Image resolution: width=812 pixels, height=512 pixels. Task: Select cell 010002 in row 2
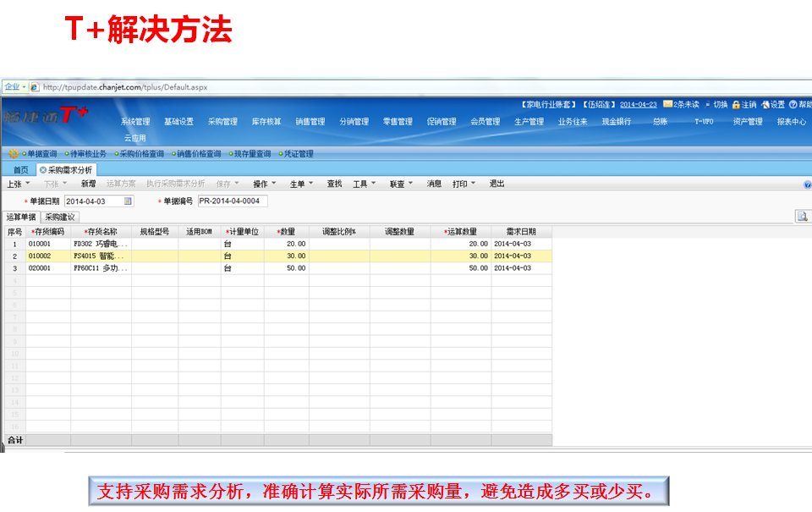[x=48, y=256]
